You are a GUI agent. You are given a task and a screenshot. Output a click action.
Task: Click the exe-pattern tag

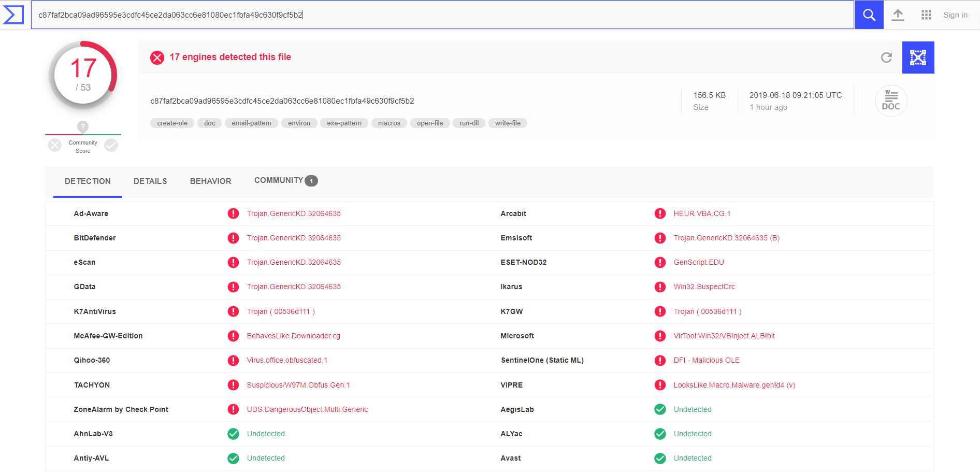point(344,123)
